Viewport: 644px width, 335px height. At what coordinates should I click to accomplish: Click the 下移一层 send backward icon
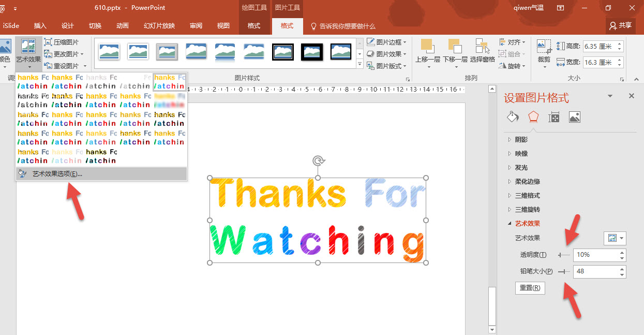pos(455,46)
